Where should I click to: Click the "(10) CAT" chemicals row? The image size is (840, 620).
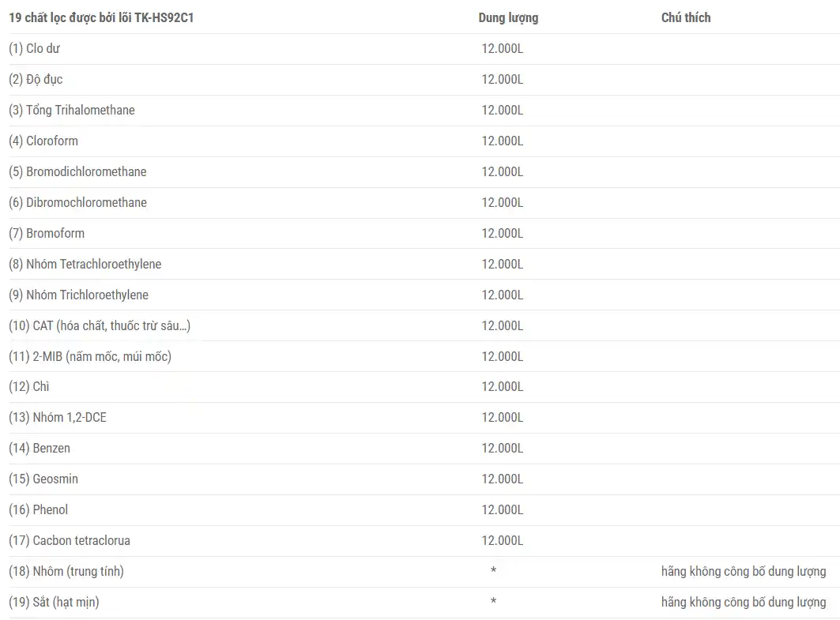tap(100, 325)
